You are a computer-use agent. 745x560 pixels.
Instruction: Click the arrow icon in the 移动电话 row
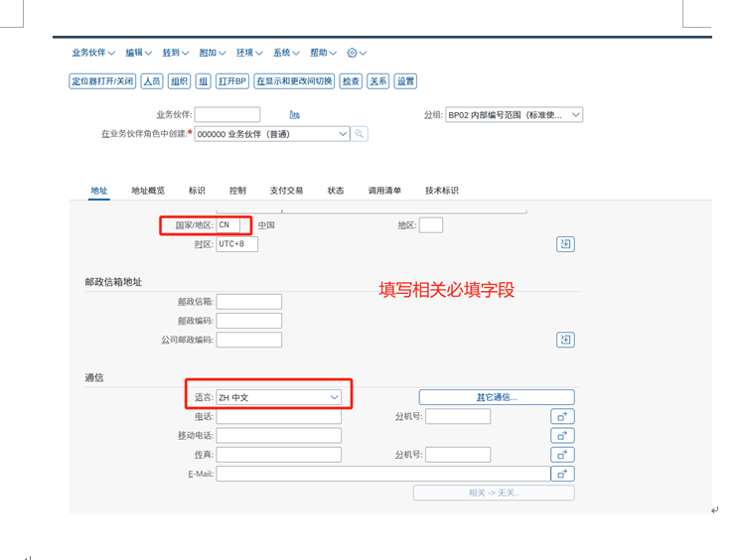point(562,436)
